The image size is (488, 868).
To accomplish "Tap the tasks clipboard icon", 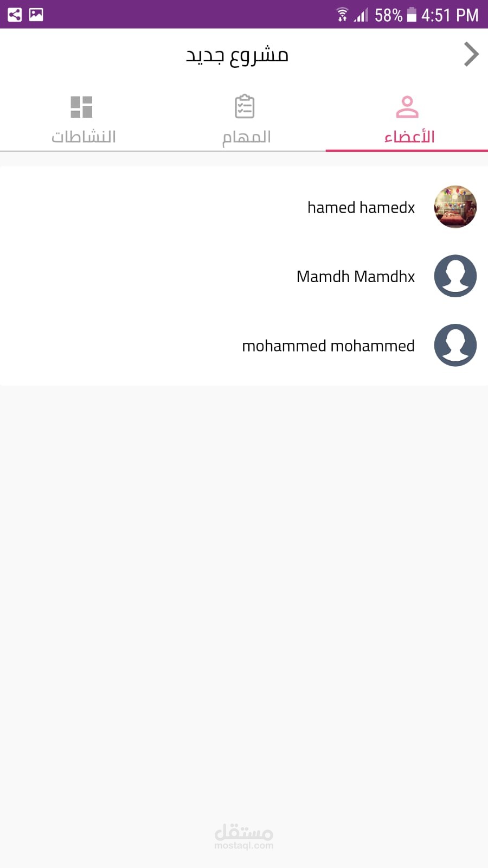I will [245, 107].
